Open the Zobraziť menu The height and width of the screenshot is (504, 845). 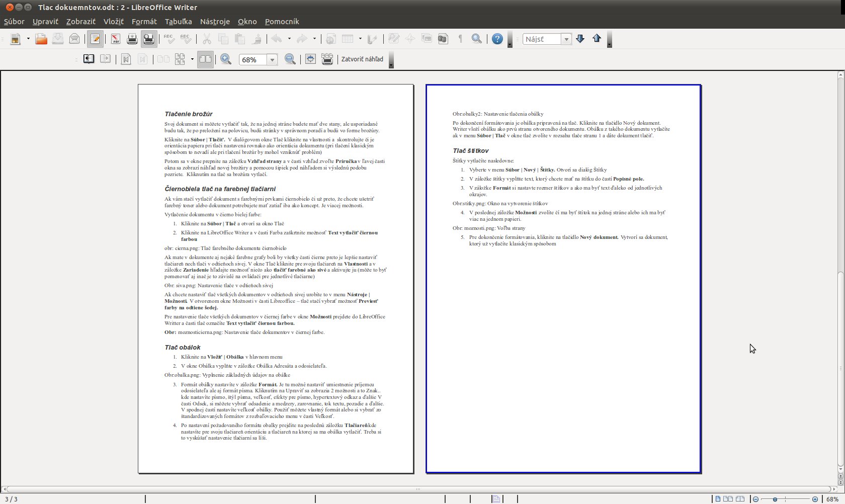(80, 22)
